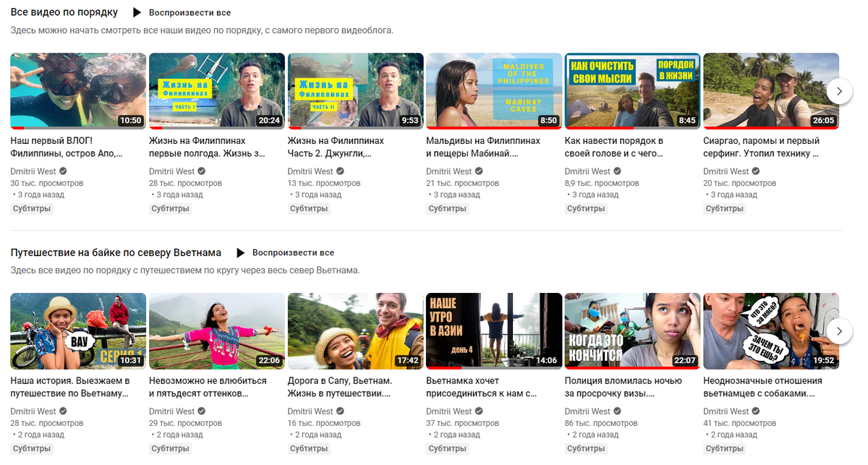Click play icon beside 'Все видео по порядку'
868x465 pixels.
[137, 12]
